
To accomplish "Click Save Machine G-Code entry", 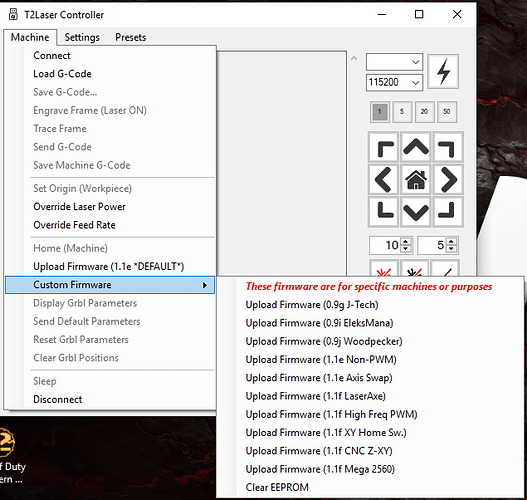I will pos(110,165).
